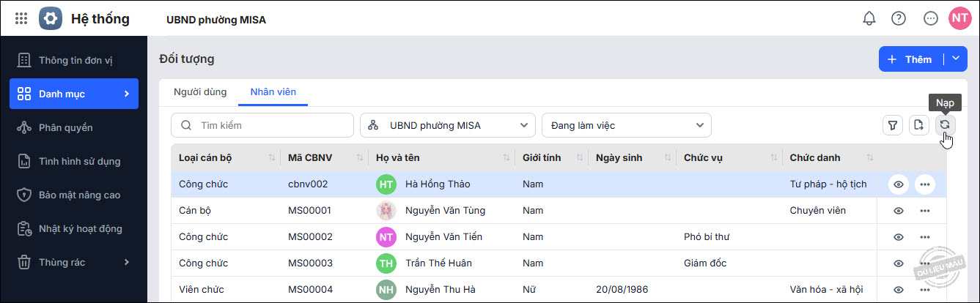
Task: Open Nhật ký hoạt động in sidebar
Action: click(81, 229)
